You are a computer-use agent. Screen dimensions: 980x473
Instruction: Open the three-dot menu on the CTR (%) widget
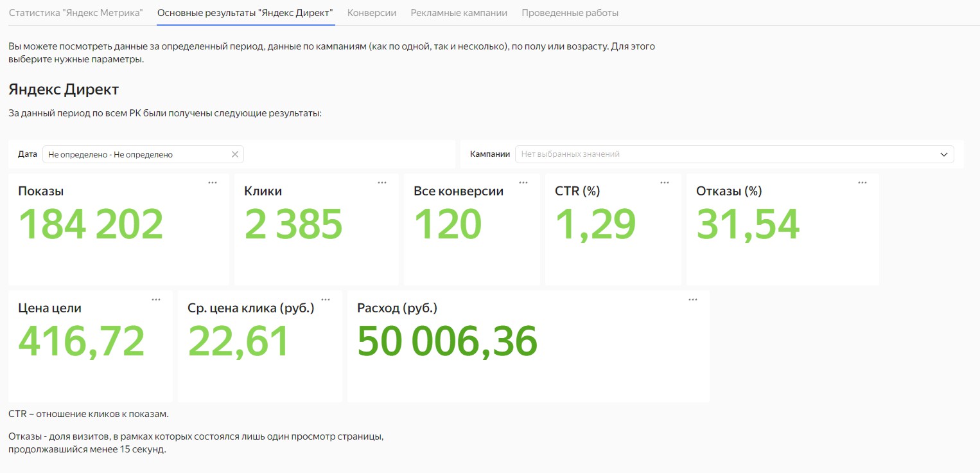(665, 183)
